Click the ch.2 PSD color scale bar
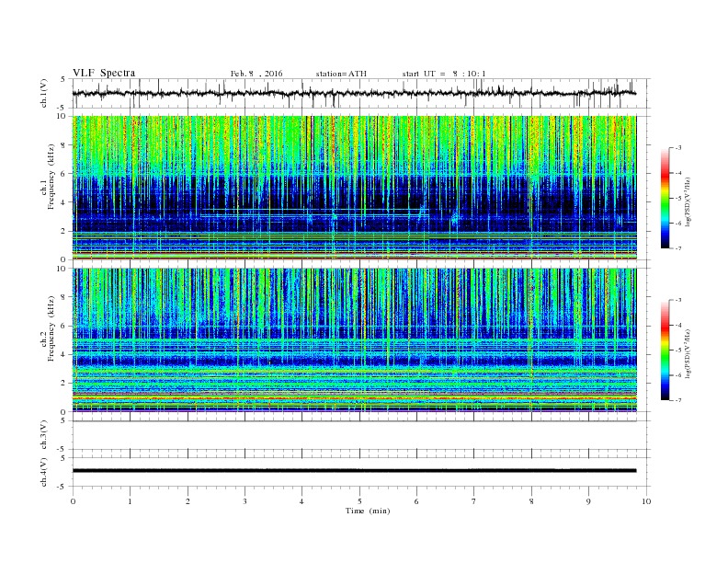 point(665,350)
